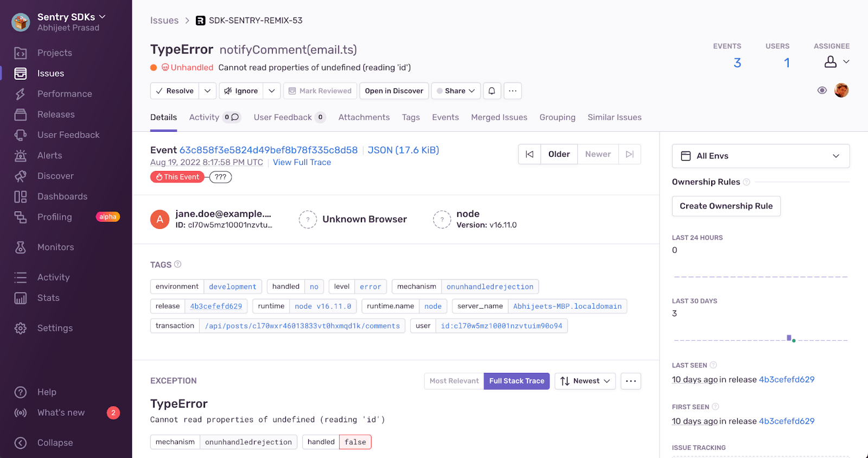The image size is (868, 458).
Task: Click the This Event trace marker
Action: click(x=177, y=177)
